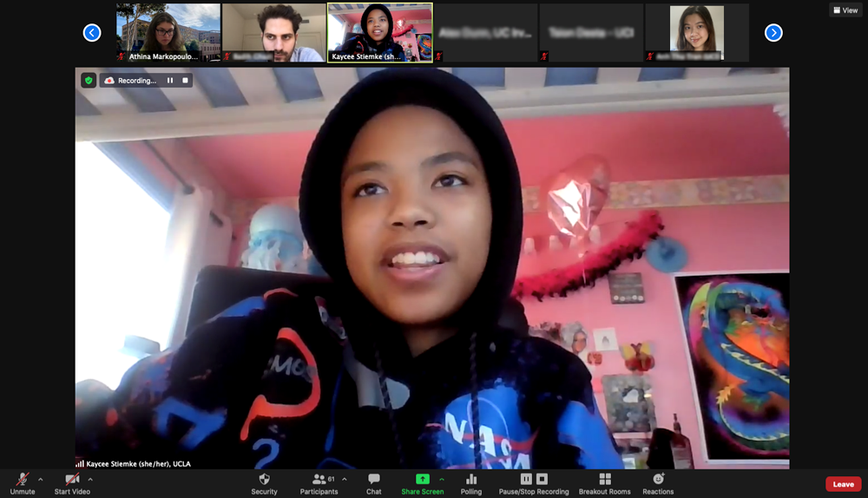Click the green encryption shield icon
The height and width of the screenshot is (498, 868).
(89, 81)
